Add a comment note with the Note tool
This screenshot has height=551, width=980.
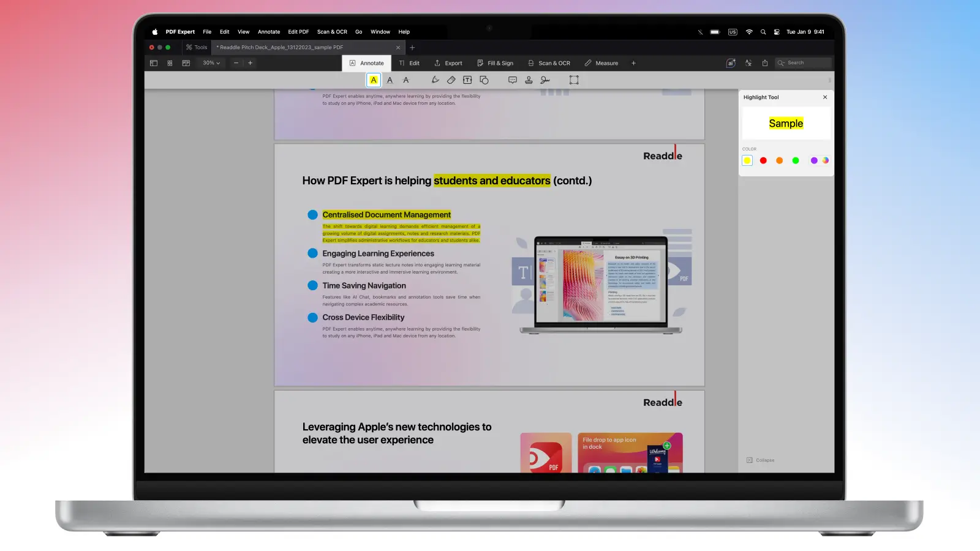[513, 80]
